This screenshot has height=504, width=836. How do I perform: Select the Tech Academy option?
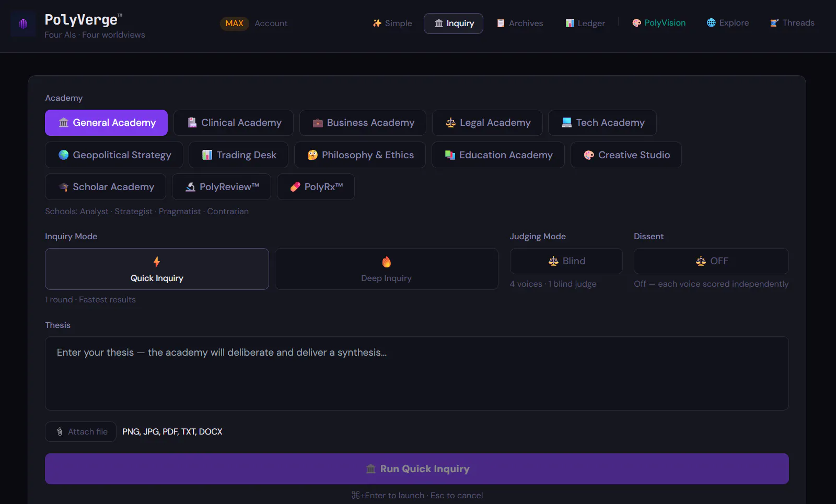(x=602, y=123)
